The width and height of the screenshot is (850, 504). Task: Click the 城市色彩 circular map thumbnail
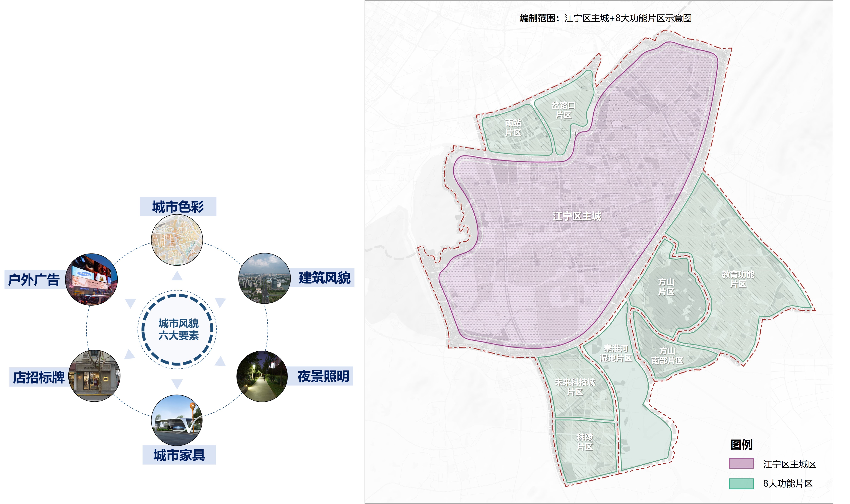[177, 240]
